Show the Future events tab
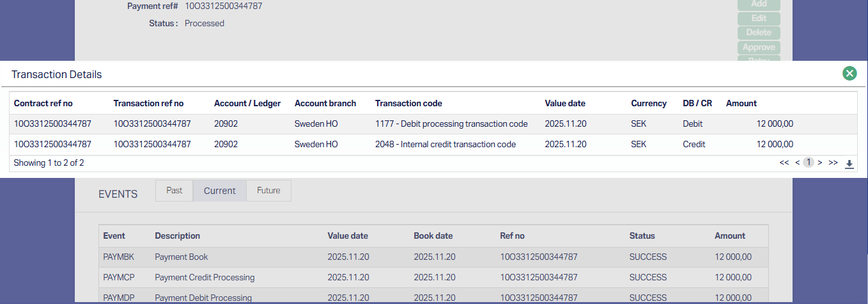Viewport: 868px width, 304px height. point(268,191)
